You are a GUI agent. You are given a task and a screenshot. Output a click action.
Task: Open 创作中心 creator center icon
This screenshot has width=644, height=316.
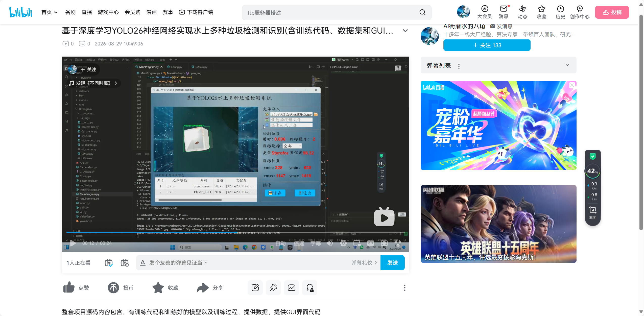click(580, 12)
